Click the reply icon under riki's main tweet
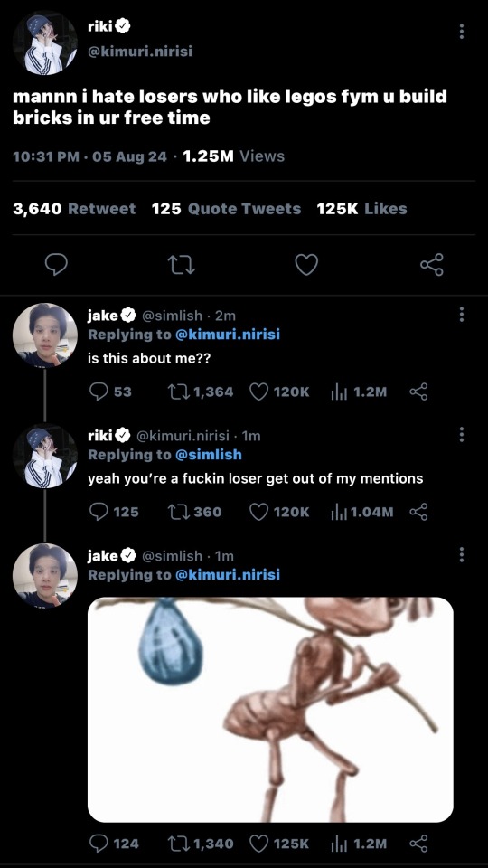Image resolution: width=488 pixels, height=868 pixels. [x=56, y=265]
